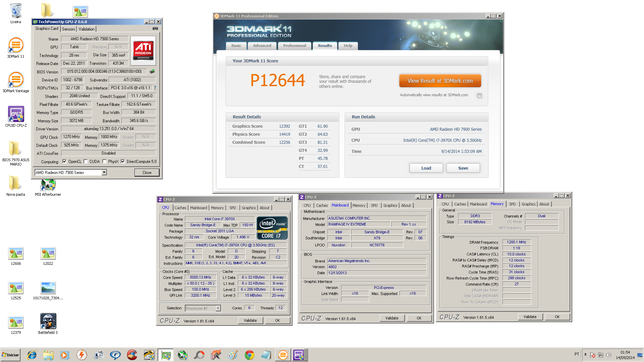
Task: Click the Iniciar start button
Action: (x=10, y=355)
